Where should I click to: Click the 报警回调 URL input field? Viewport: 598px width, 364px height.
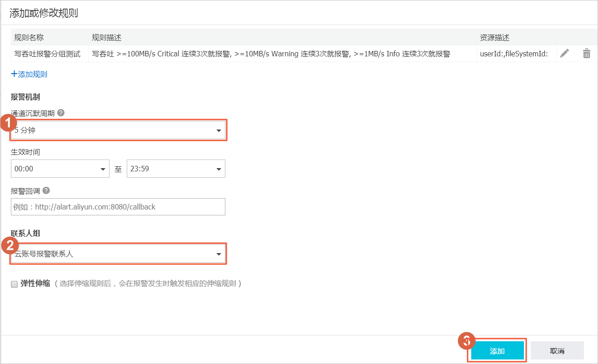click(118, 207)
